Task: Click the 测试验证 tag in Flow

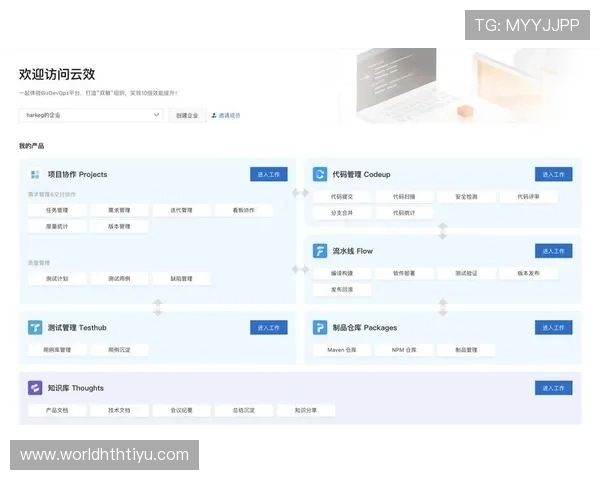Action: pos(466,273)
